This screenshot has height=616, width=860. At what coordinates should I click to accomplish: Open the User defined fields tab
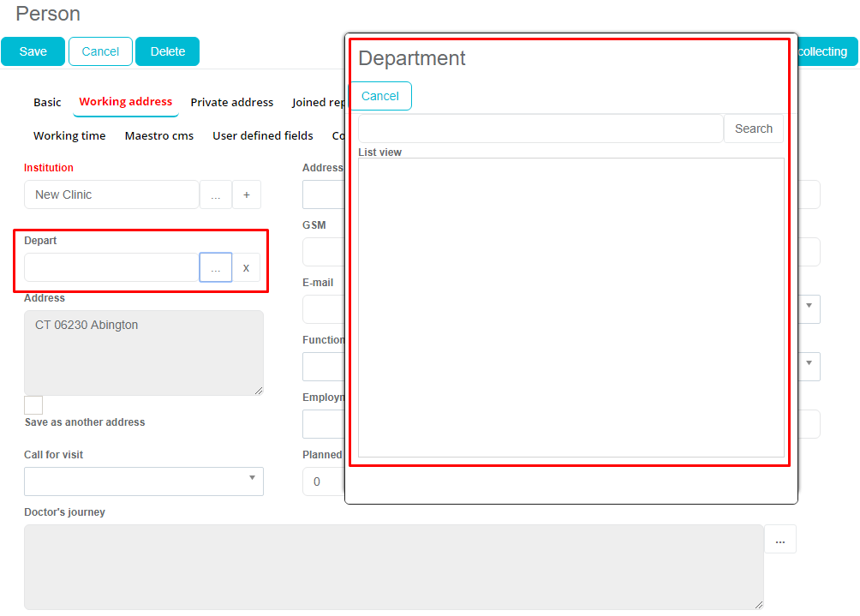pyautogui.click(x=263, y=135)
